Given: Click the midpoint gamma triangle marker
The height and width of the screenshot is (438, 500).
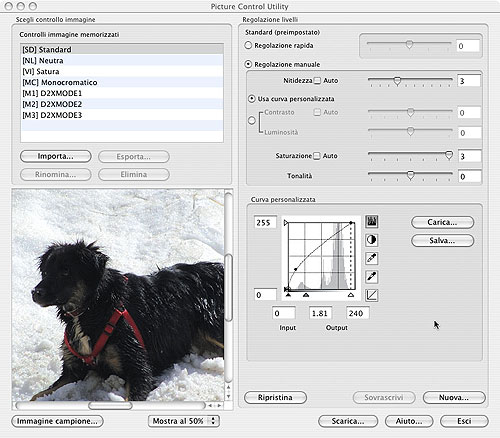Looking at the screenshot, I should coord(306,295).
